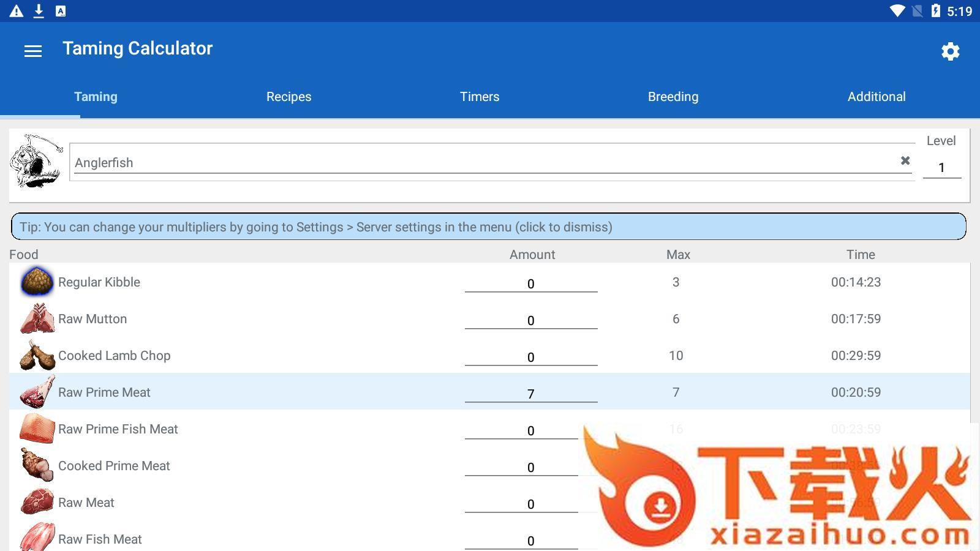Image resolution: width=980 pixels, height=551 pixels.
Task: Edit the creature Level field
Action: (941, 167)
